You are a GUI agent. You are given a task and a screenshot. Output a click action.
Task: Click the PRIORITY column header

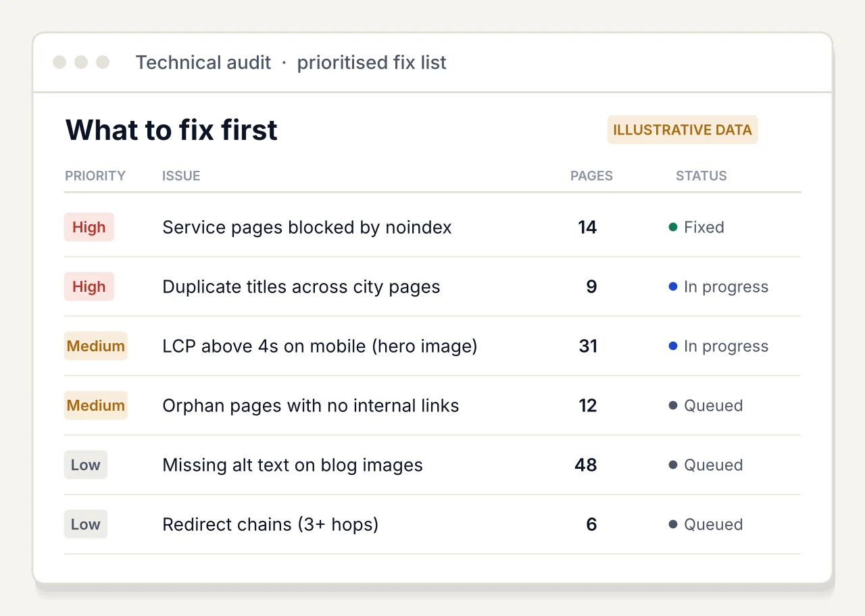point(95,176)
